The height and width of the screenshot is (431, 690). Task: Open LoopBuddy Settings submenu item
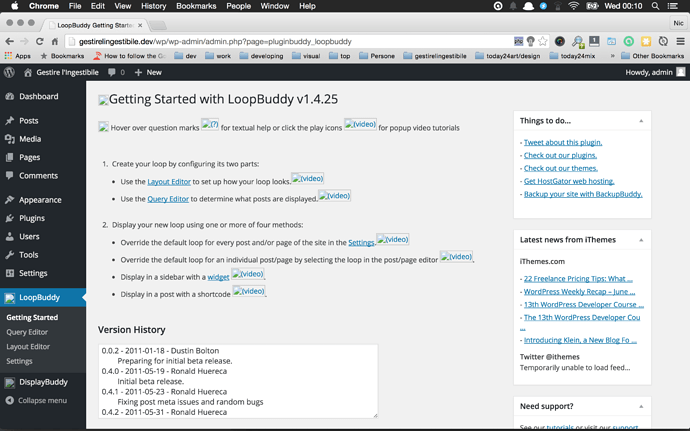(x=19, y=361)
